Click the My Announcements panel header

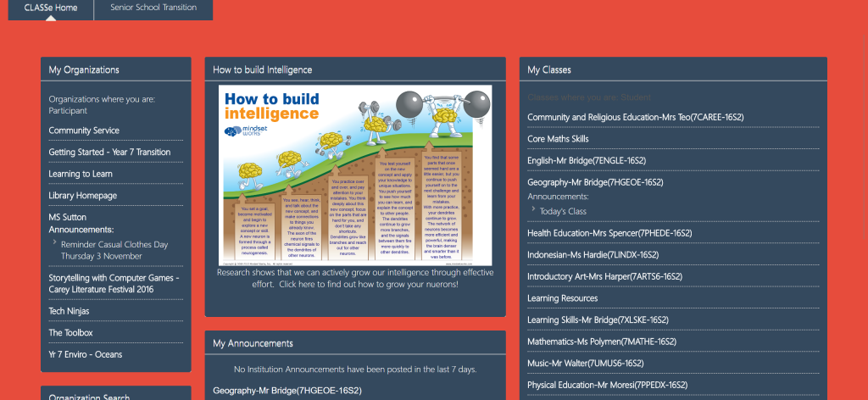(355, 343)
